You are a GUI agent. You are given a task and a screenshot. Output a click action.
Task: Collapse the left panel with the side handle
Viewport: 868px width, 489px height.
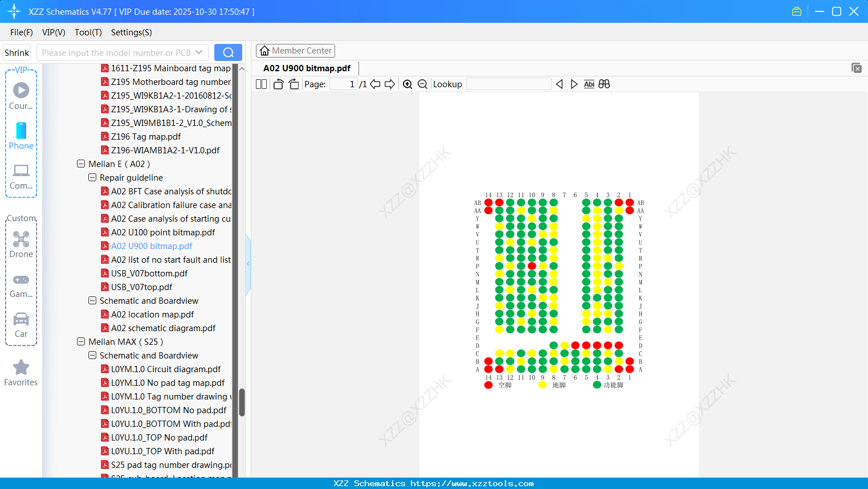click(248, 264)
